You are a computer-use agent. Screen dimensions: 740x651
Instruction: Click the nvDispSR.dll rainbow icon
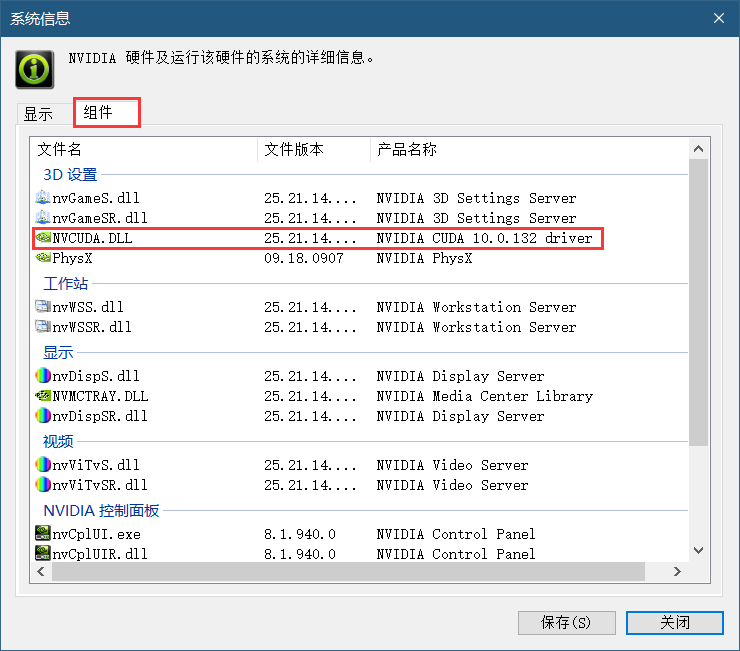[x=42, y=415]
